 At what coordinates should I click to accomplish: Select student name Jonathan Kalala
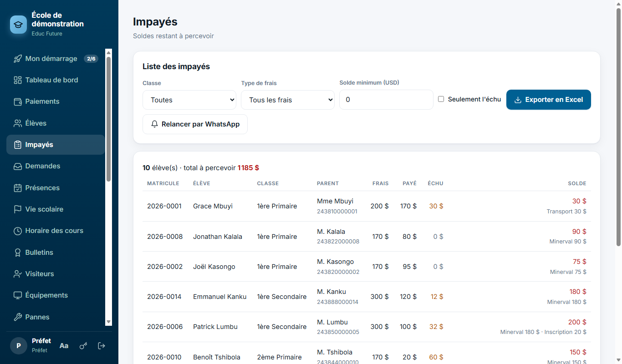click(218, 237)
